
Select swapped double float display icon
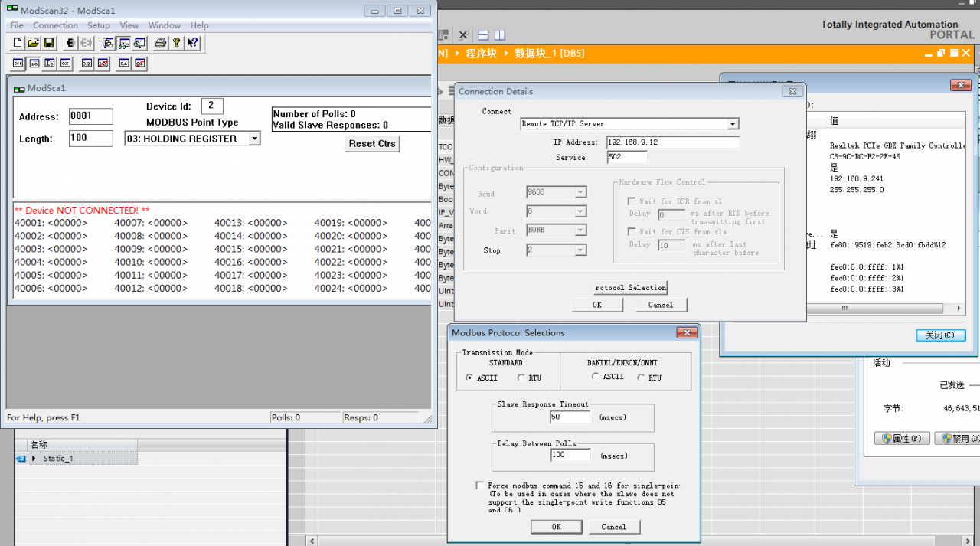(140, 64)
